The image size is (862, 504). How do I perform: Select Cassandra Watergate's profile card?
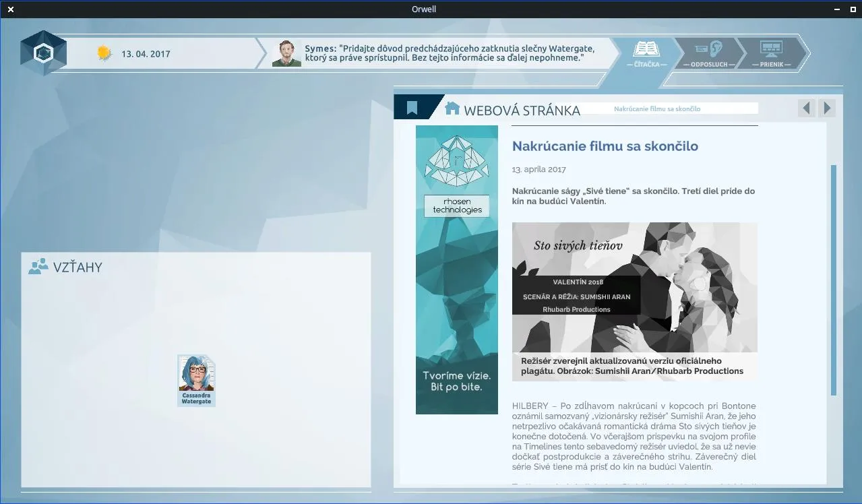coord(196,381)
